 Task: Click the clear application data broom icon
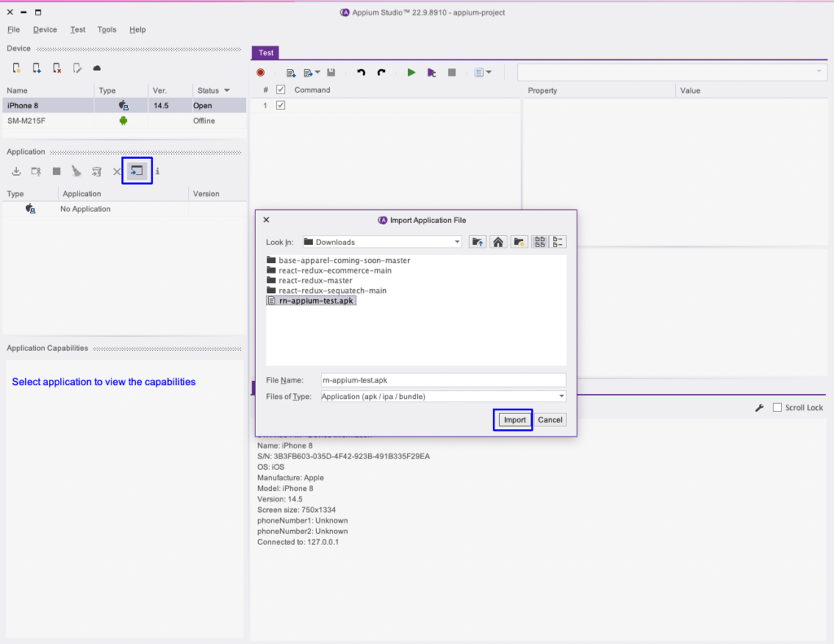point(77,171)
